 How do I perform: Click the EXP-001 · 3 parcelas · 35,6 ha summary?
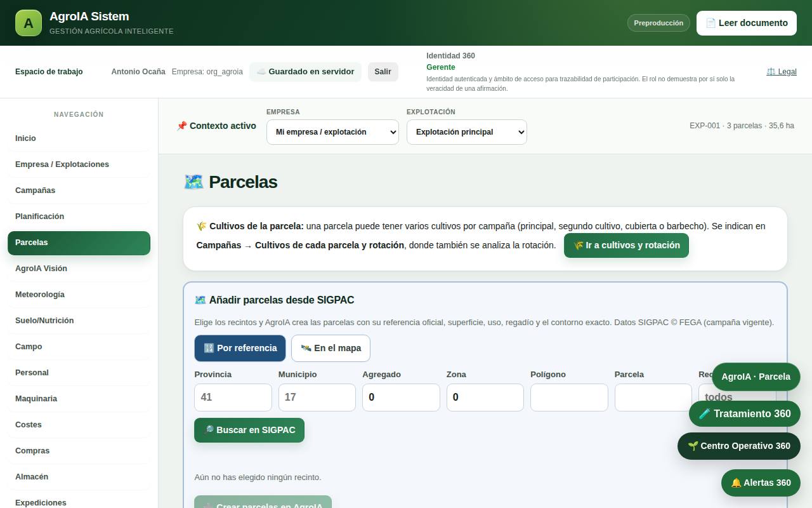pos(742,126)
